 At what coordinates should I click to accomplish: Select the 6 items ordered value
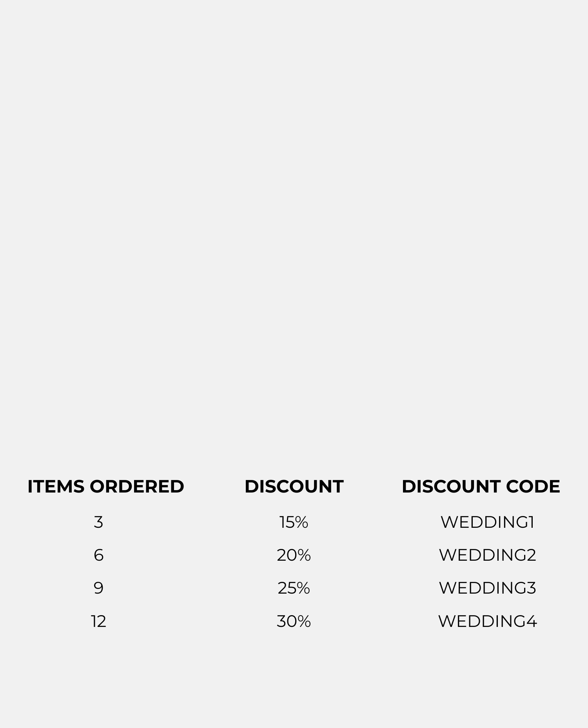pos(98,555)
